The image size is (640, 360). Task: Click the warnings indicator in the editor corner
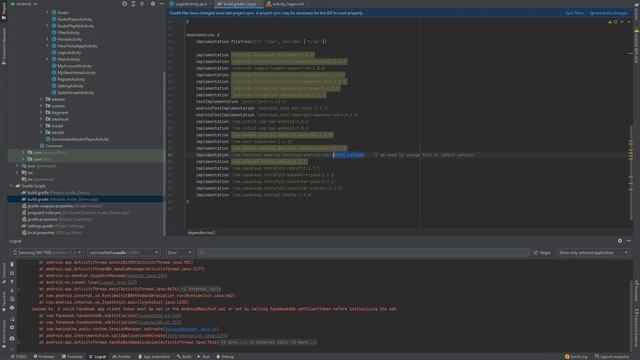coord(613,22)
